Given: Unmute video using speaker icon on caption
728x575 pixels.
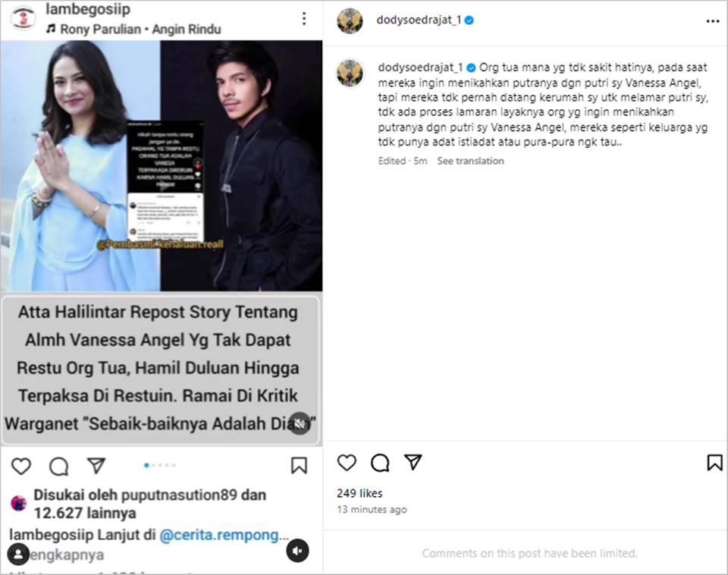Looking at the screenshot, I should coord(300,423).
